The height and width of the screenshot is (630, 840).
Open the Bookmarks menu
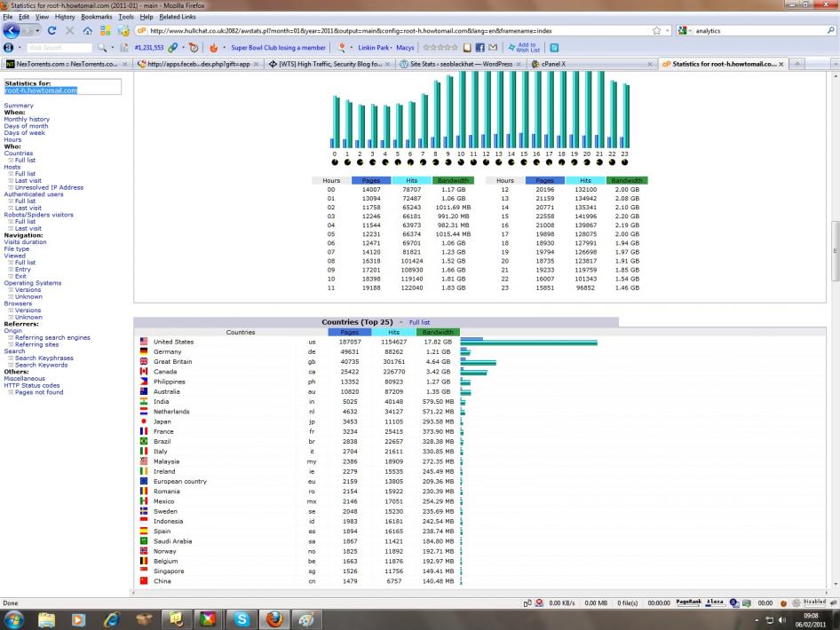point(97,17)
